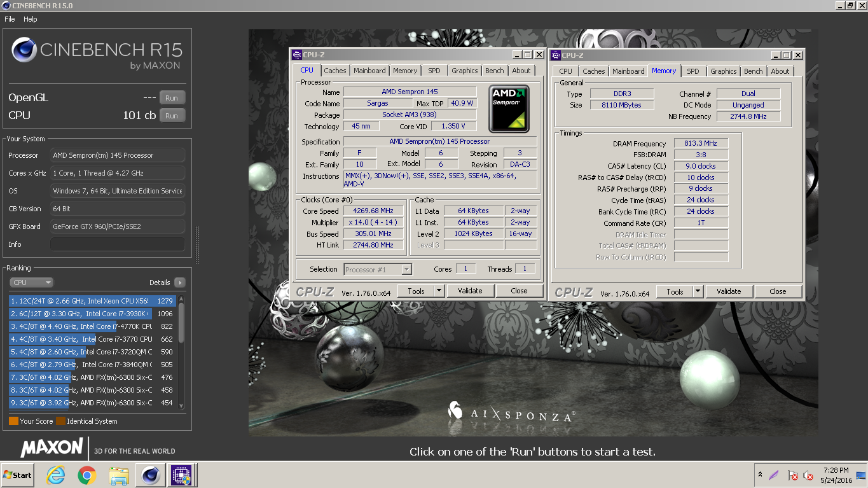Screen dimensions: 868x488
Task: Switch to Caches tab in left CPU-Z
Action: [335, 71]
